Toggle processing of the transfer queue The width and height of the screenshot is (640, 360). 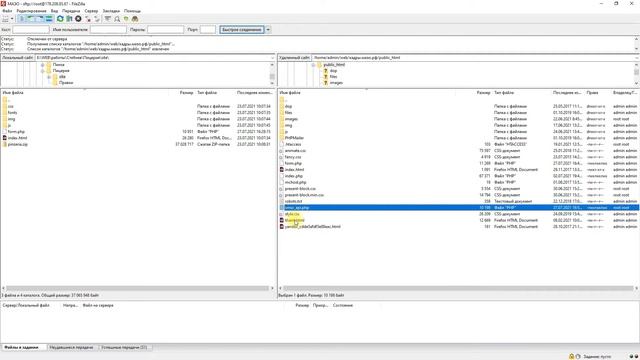click(x=69, y=19)
